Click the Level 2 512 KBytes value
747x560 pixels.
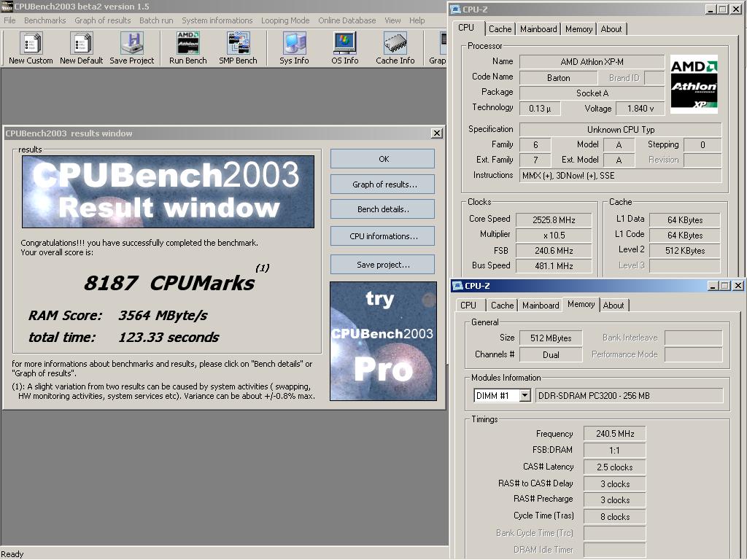point(684,251)
